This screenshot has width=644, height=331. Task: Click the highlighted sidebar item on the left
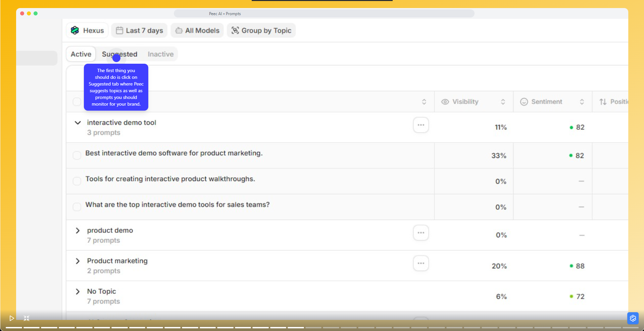click(37, 58)
